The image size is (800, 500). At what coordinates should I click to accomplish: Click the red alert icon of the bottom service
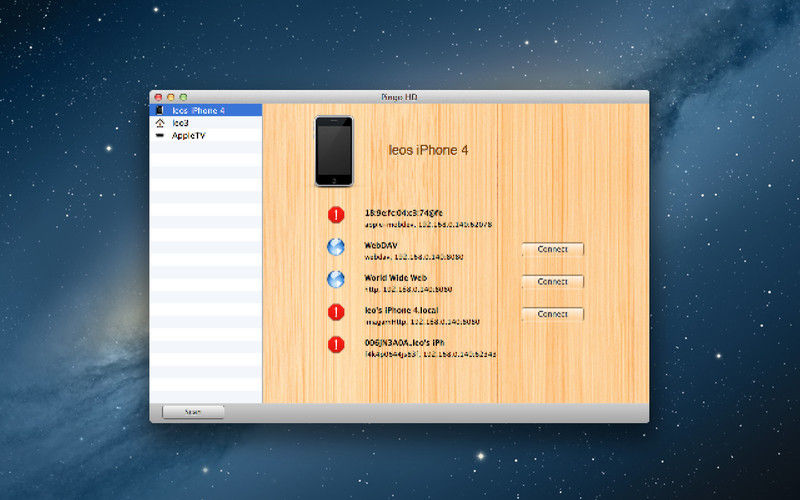pyautogui.click(x=336, y=345)
